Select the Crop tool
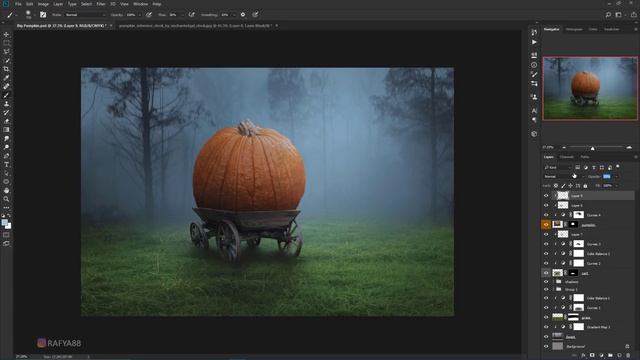The image size is (640, 360). tap(6, 69)
